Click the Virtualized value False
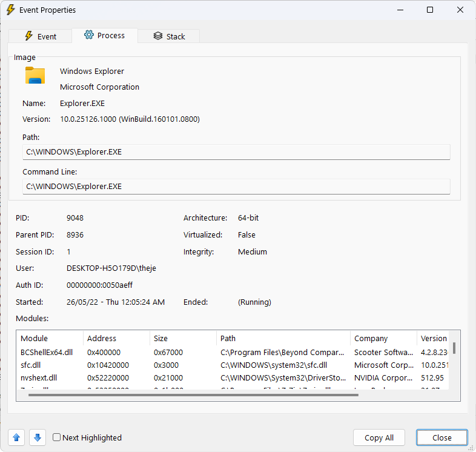 [x=246, y=235]
